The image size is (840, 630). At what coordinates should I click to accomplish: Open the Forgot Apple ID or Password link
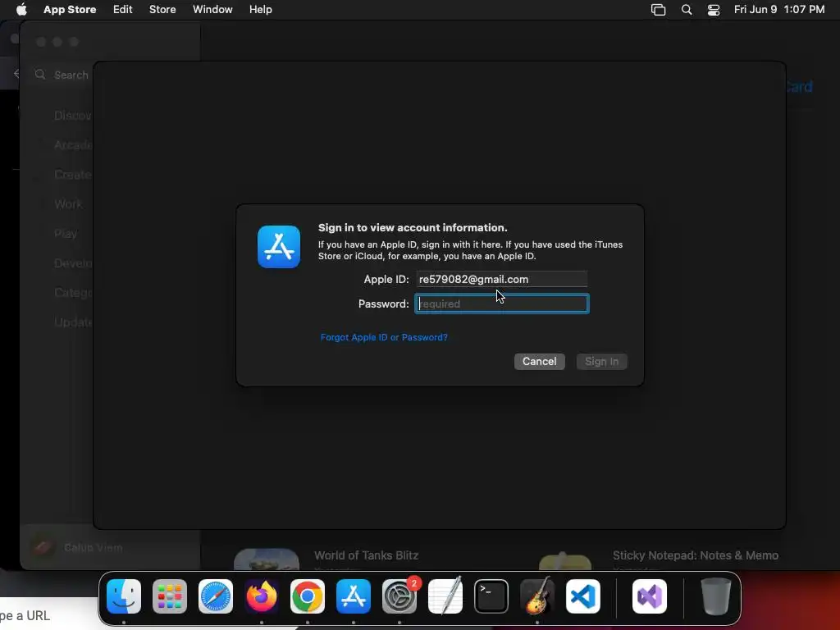click(384, 337)
